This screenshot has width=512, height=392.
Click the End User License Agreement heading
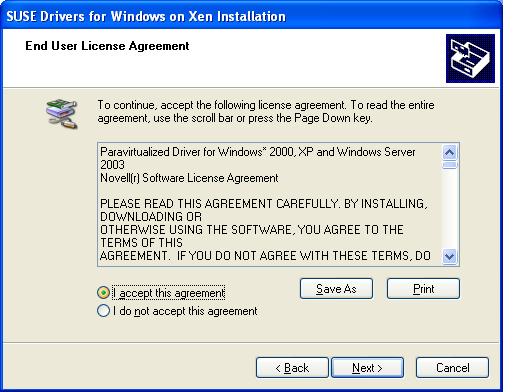pyautogui.click(x=107, y=46)
